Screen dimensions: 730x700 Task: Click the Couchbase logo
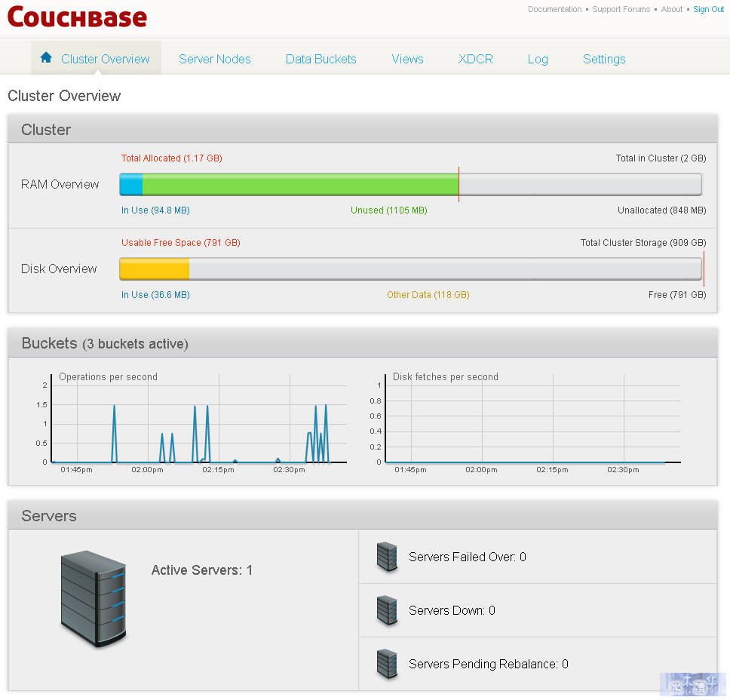77,17
